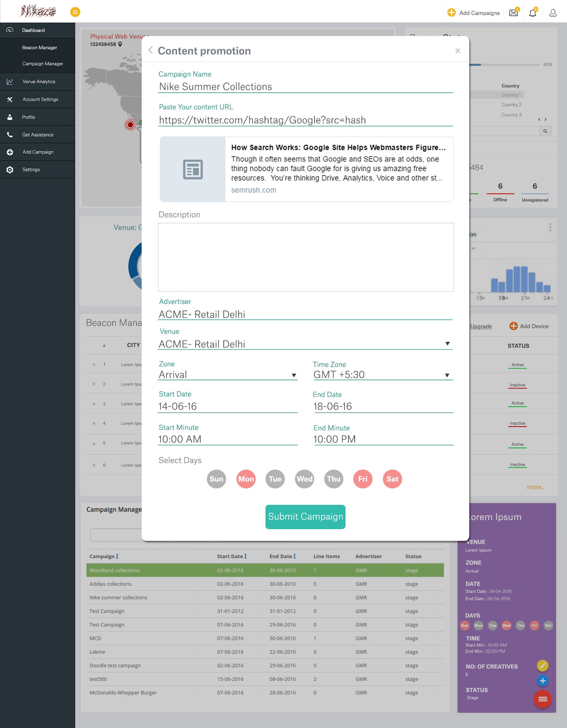The height and width of the screenshot is (728, 567).
Task: Select the Woodland collections campaign row
Action: pyautogui.click(x=265, y=570)
